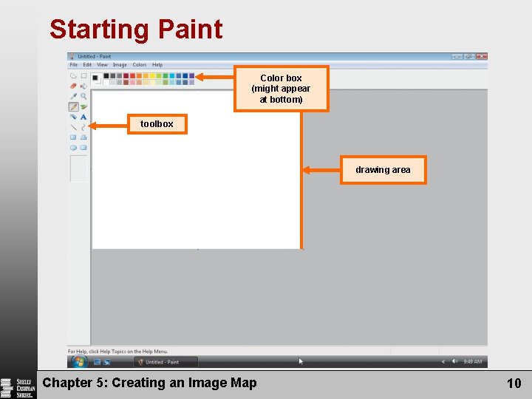
Task: Select the turquoise palette swatch
Action: (172, 75)
